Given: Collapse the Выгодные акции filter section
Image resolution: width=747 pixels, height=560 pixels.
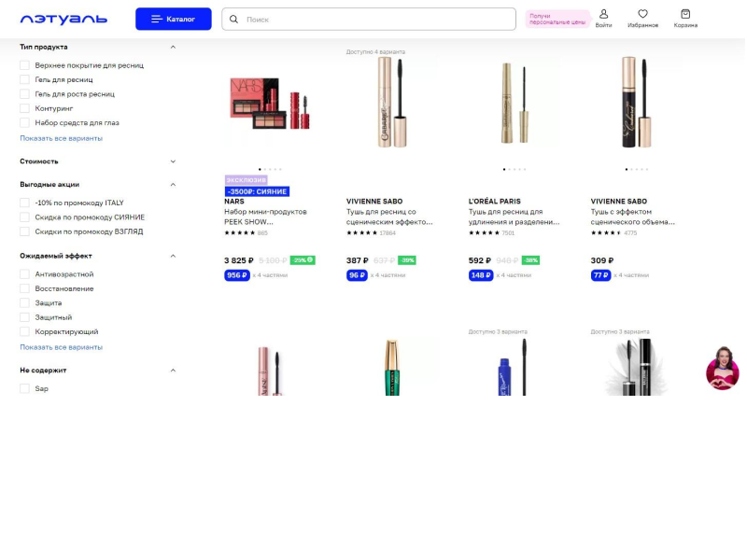Looking at the screenshot, I should pos(173,184).
